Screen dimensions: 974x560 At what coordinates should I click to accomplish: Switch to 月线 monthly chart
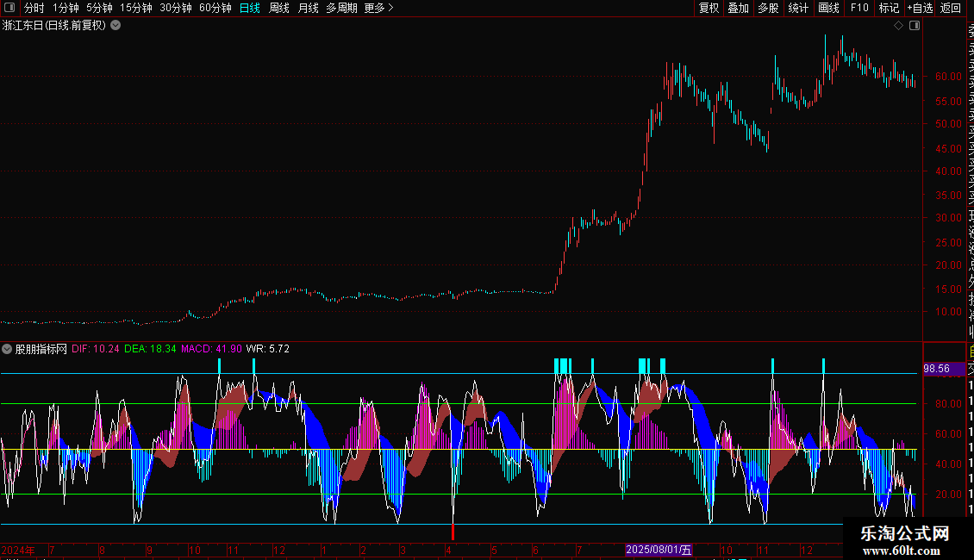point(308,8)
